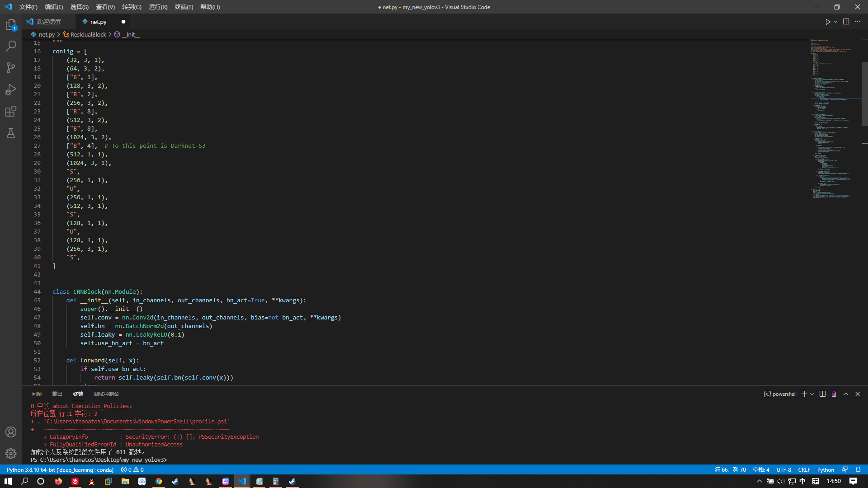Click __init__ in the breadcrumb
868x488 pixels.
click(x=131, y=34)
